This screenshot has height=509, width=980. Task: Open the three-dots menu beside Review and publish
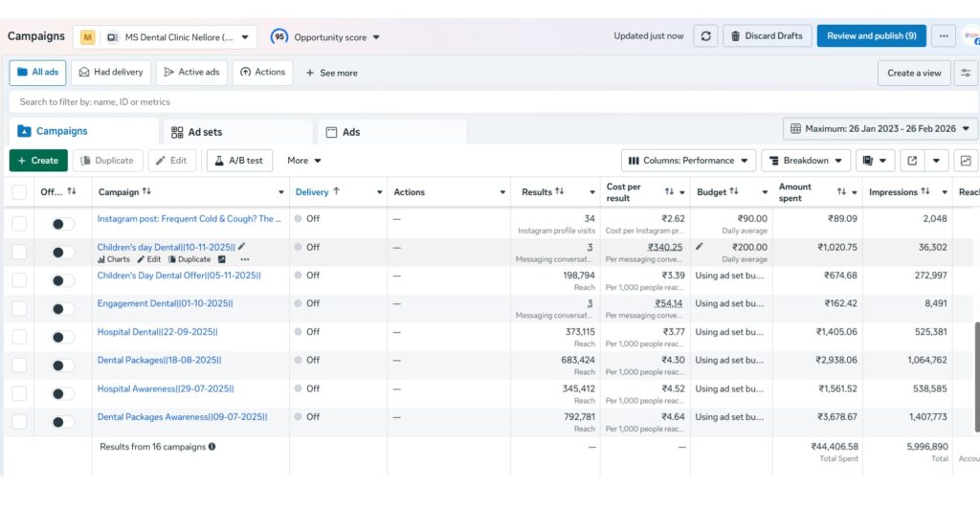944,36
